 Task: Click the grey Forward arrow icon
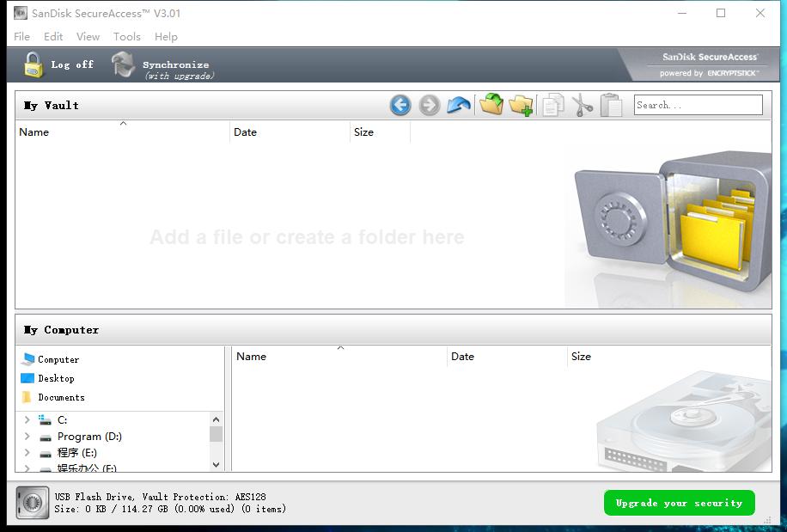tap(430, 105)
